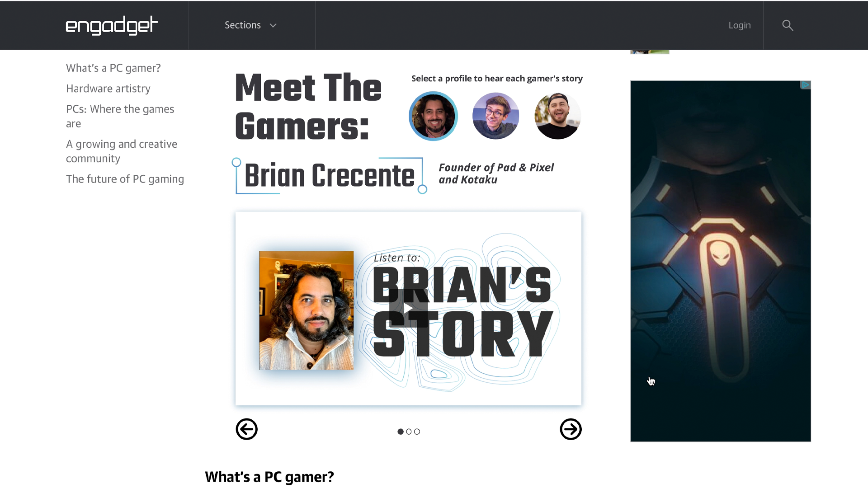
Task: Click the chevron beside Sections
Action: point(273,26)
